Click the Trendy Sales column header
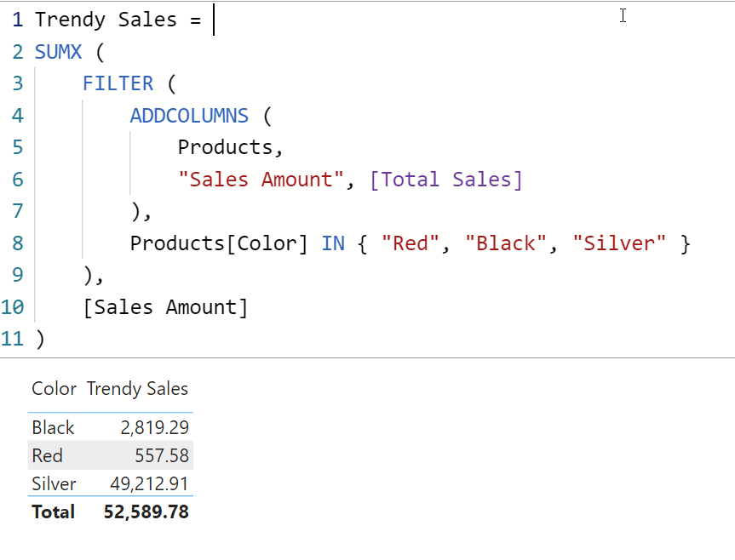Viewport: 735px width, 560px height. coord(137,389)
